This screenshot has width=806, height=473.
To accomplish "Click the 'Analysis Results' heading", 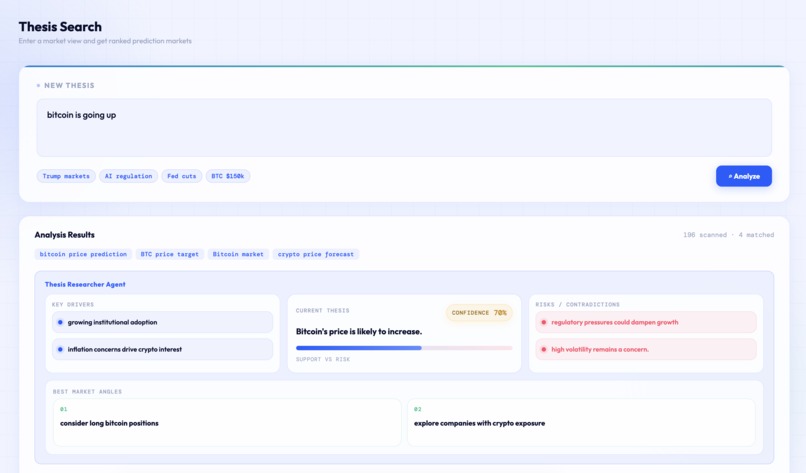I will tap(65, 234).
